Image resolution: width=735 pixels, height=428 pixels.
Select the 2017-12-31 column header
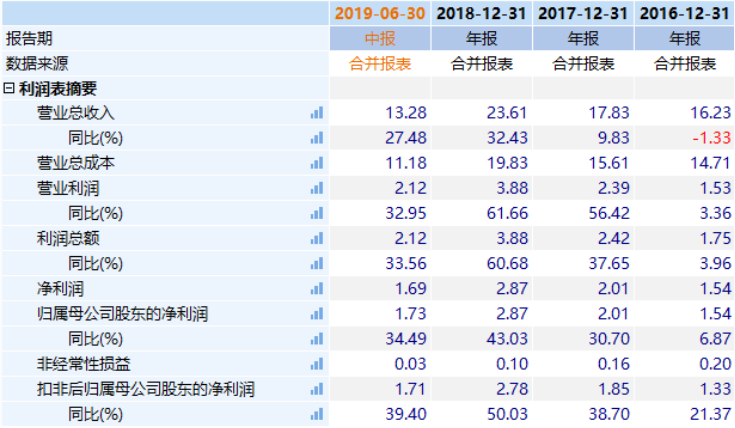583,13
